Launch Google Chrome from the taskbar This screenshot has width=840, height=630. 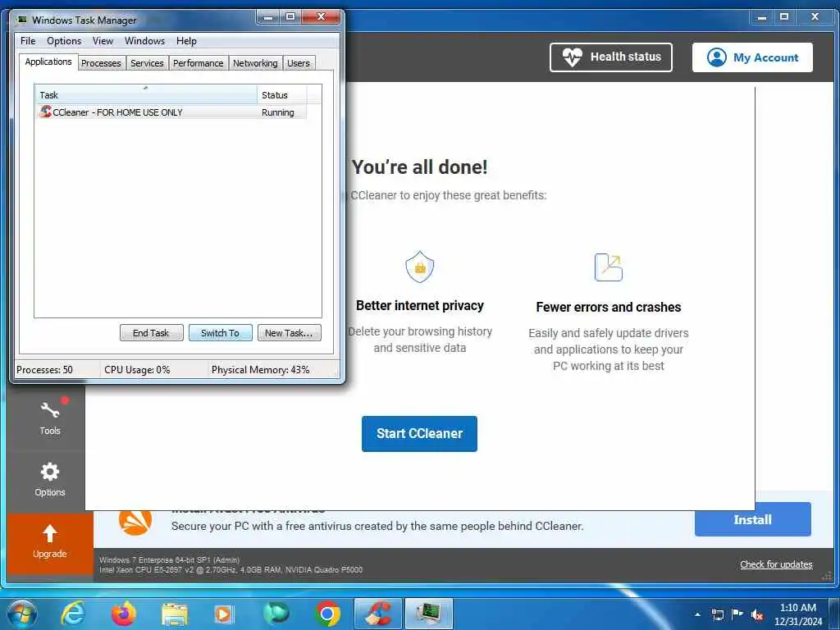(328, 614)
